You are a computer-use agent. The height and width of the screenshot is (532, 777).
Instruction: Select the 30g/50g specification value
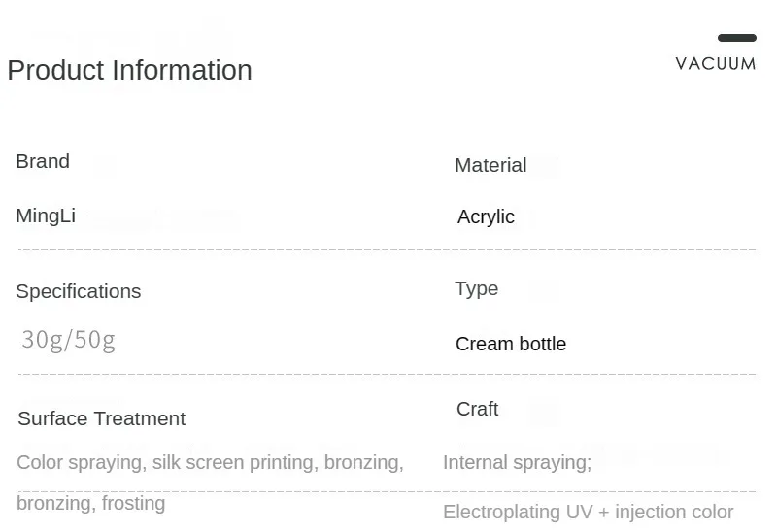pyautogui.click(x=68, y=341)
